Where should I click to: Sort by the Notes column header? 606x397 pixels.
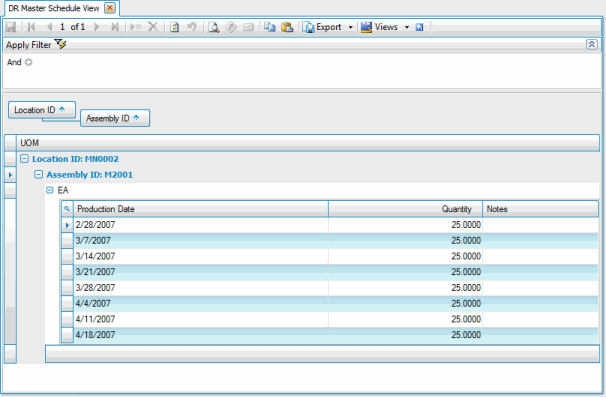(540, 209)
